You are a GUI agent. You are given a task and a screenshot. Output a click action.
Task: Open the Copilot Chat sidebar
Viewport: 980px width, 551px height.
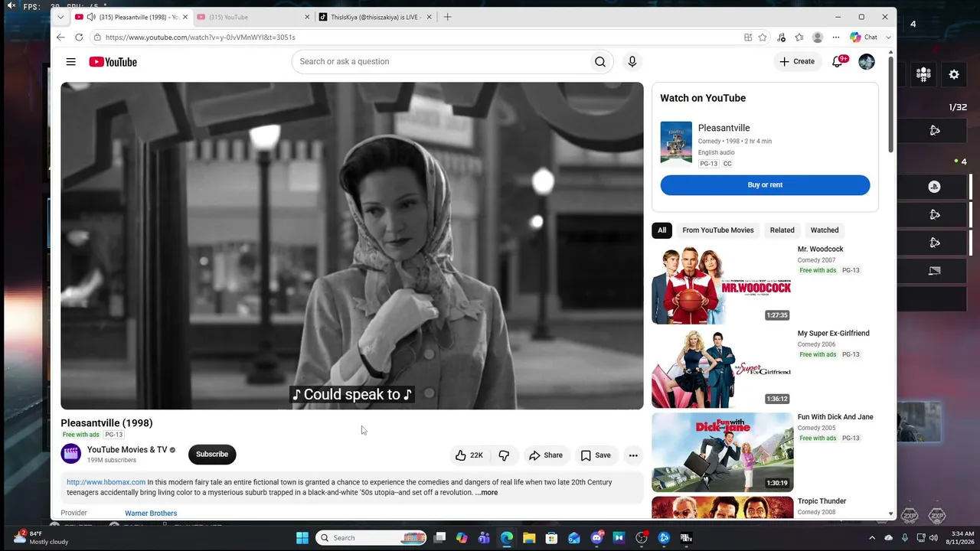pyautogui.click(x=864, y=37)
